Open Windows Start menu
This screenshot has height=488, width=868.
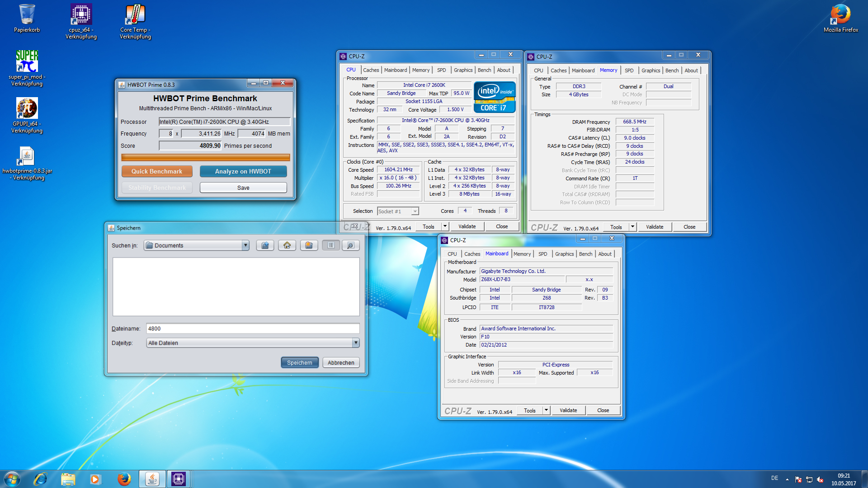[12, 479]
